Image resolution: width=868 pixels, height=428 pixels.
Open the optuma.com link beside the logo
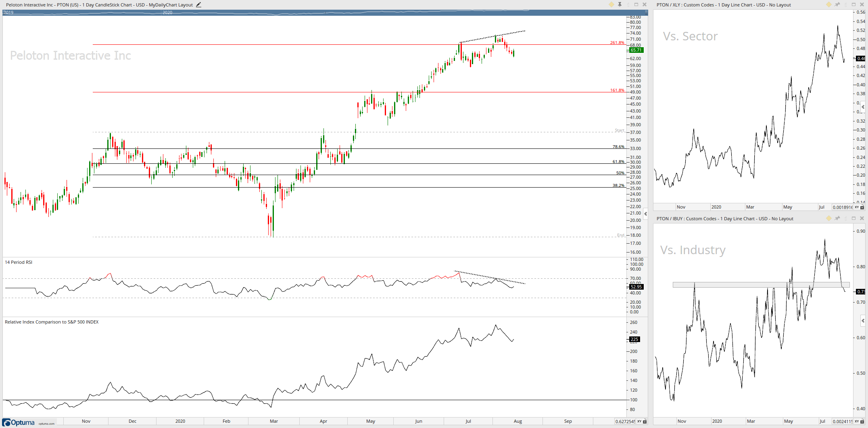(x=46, y=424)
